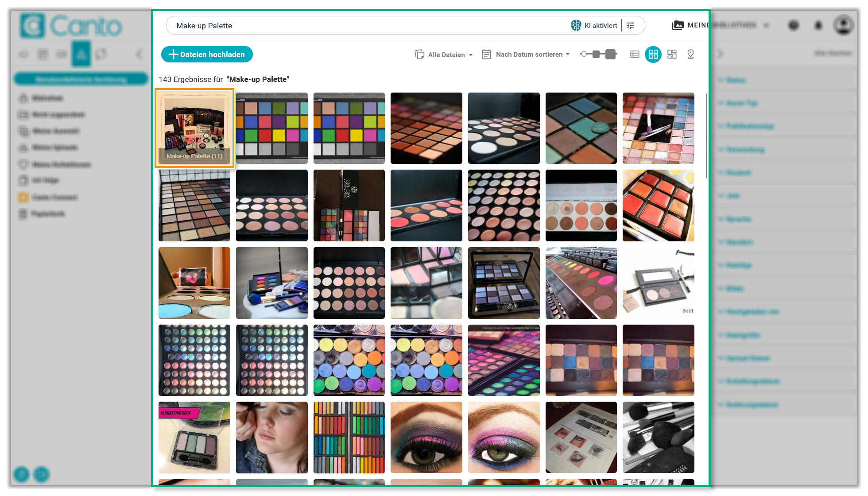
Task: Open the Make-up Palette (11) album thumbnail
Action: [x=194, y=128]
